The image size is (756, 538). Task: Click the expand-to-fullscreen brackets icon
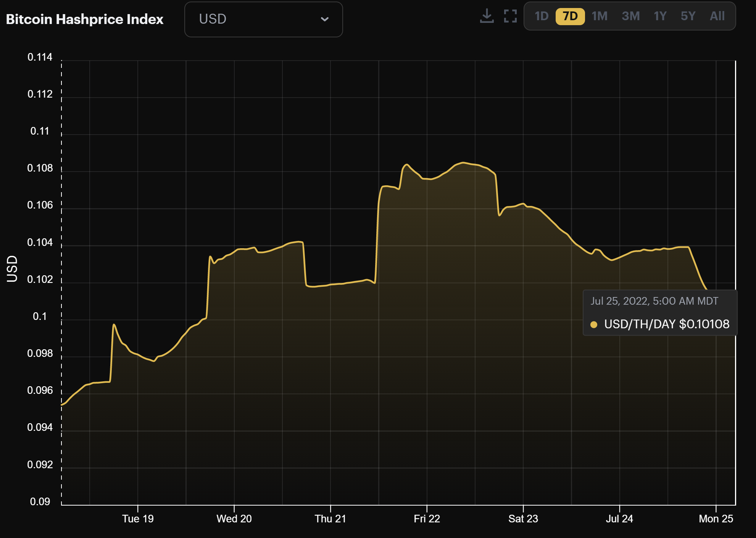click(x=510, y=16)
